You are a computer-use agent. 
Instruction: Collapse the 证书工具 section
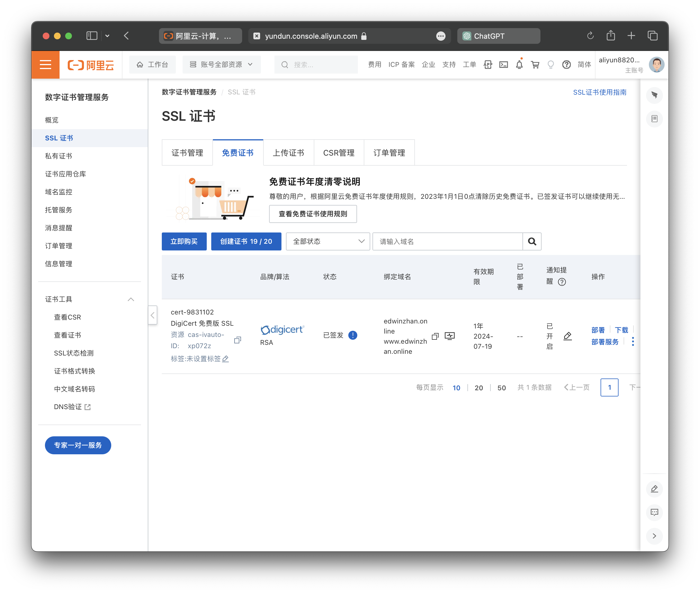[131, 299]
